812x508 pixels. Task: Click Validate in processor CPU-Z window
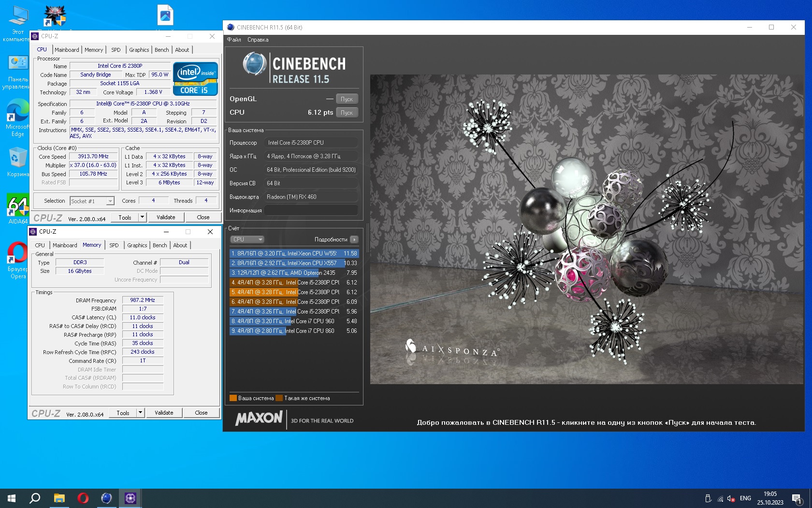point(166,217)
